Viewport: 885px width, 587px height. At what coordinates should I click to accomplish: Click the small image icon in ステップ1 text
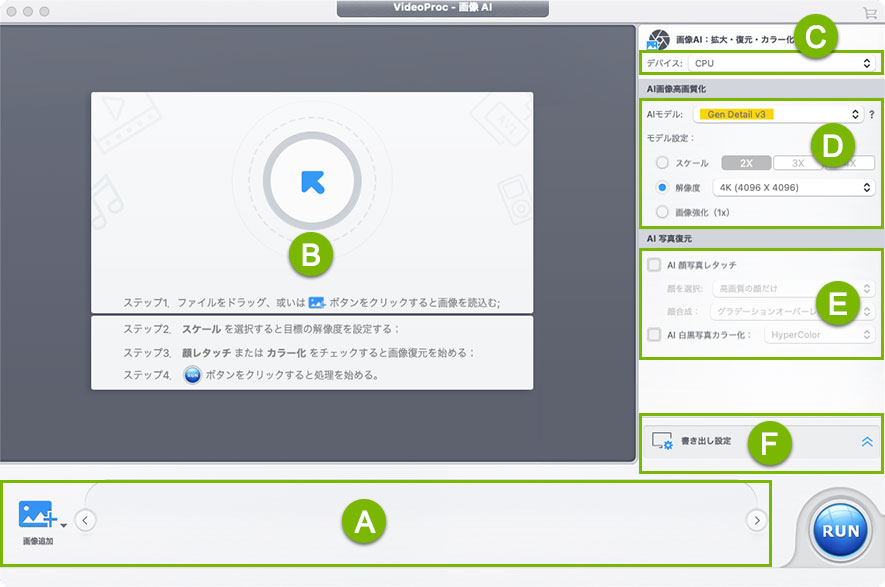[317, 303]
